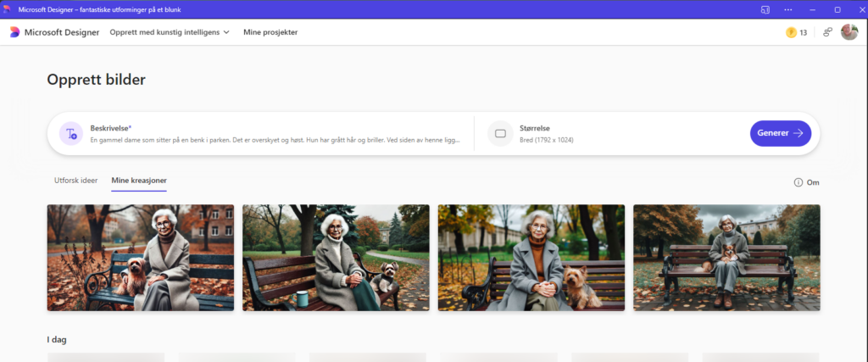The width and height of the screenshot is (868, 362).
Task: Open first image of woman with dog on bench
Action: pos(140,258)
